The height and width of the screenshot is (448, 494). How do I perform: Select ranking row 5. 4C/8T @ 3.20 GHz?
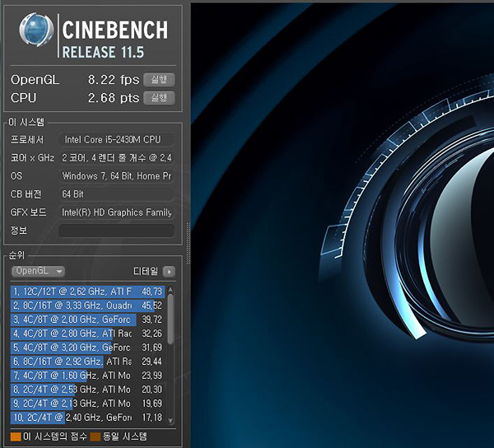87,348
